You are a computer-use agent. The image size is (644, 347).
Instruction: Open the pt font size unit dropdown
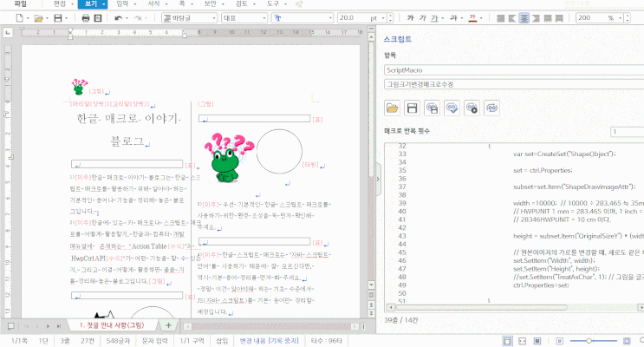click(x=383, y=18)
